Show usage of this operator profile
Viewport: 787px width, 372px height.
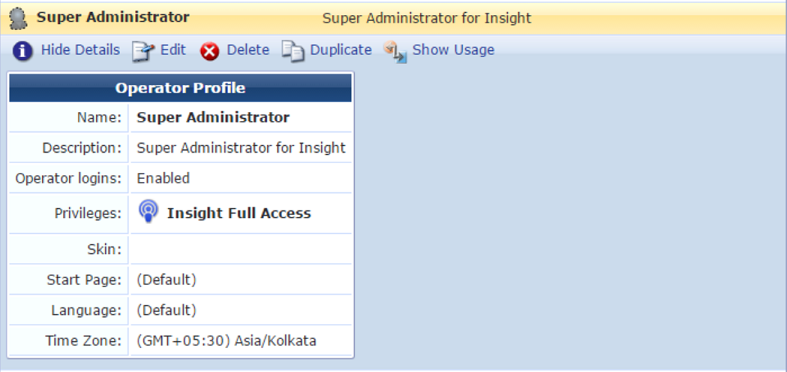point(453,50)
